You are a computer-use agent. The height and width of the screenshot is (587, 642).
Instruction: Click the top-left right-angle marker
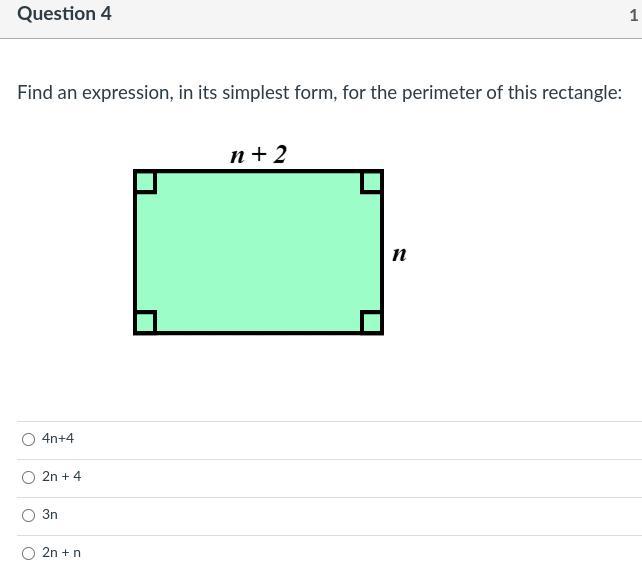pos(146,182)
